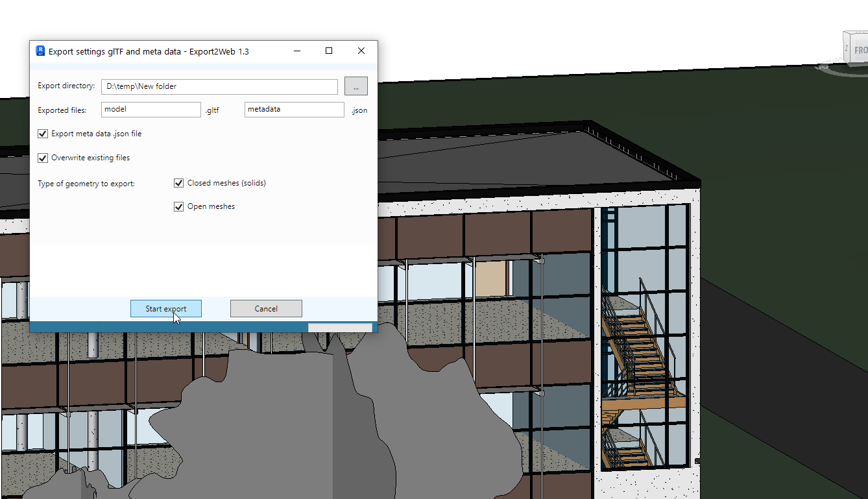868x499 pixels.
Task: Click the '.gltf' extension text
Action: 212,110
